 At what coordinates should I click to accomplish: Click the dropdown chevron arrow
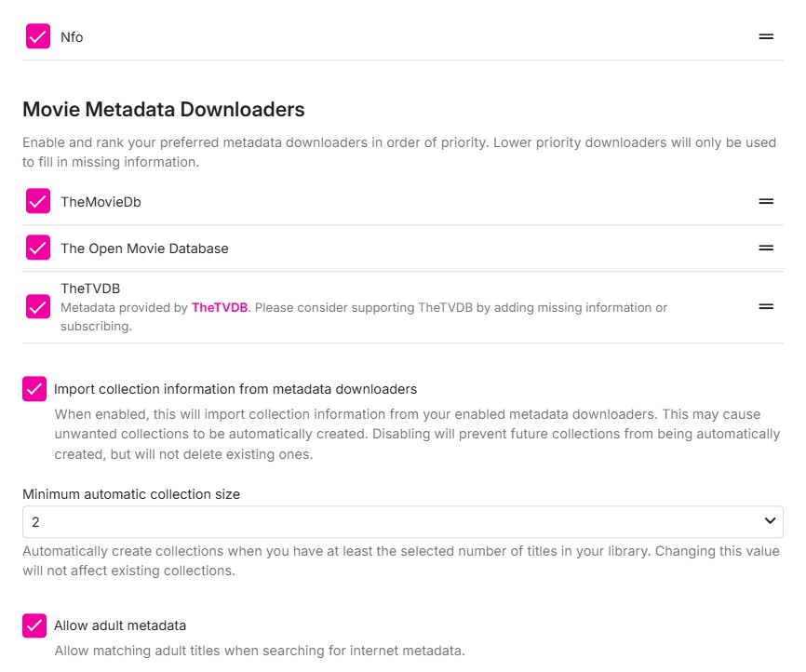770,521
